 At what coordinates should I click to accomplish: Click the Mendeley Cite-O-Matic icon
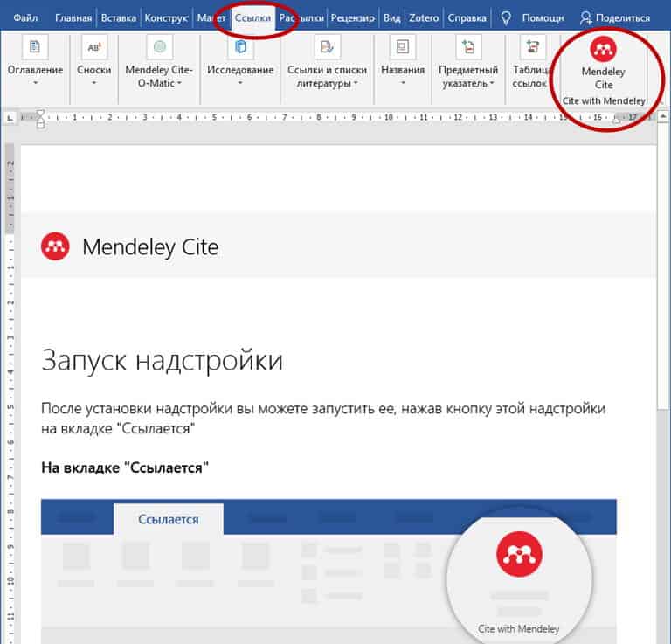[x=160, y=46]
